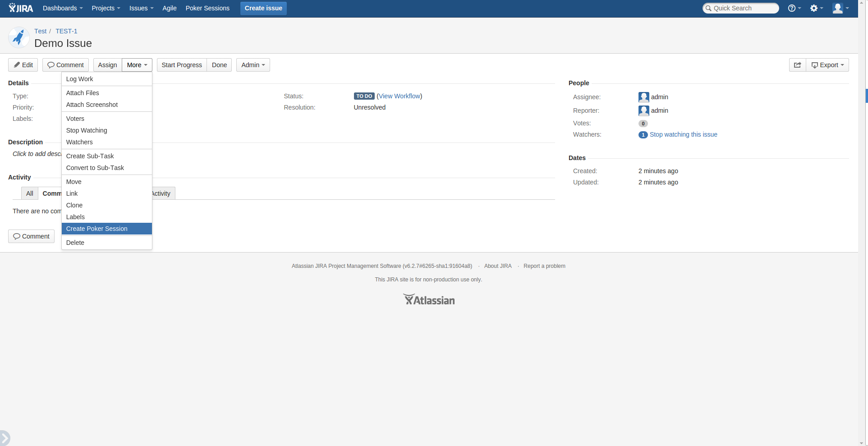Open the TEST-1 issue key link

[x=66, y=31]
